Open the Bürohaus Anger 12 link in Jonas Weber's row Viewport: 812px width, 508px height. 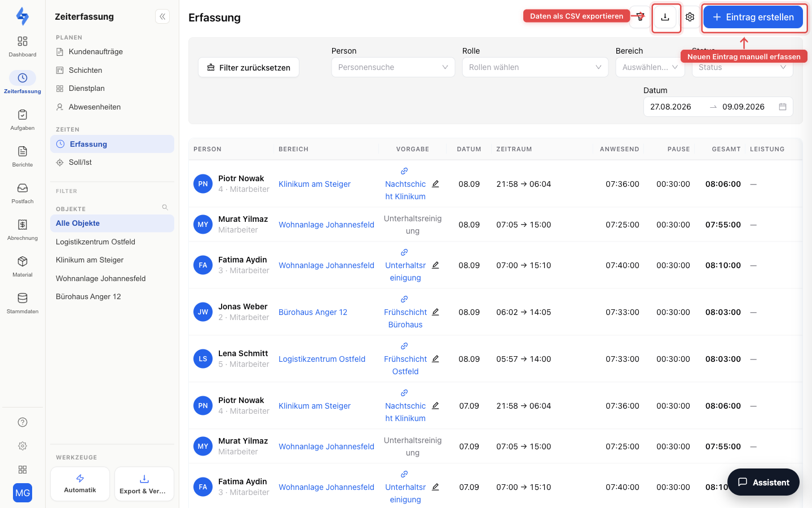tap(313, 312)
